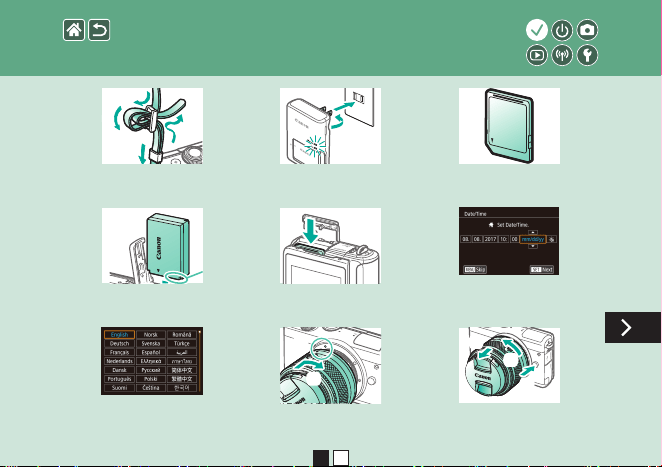Viewport: 662px width, 467px height.
Task: Open the wireless antenna section icon
Action: tap(562, 55)
